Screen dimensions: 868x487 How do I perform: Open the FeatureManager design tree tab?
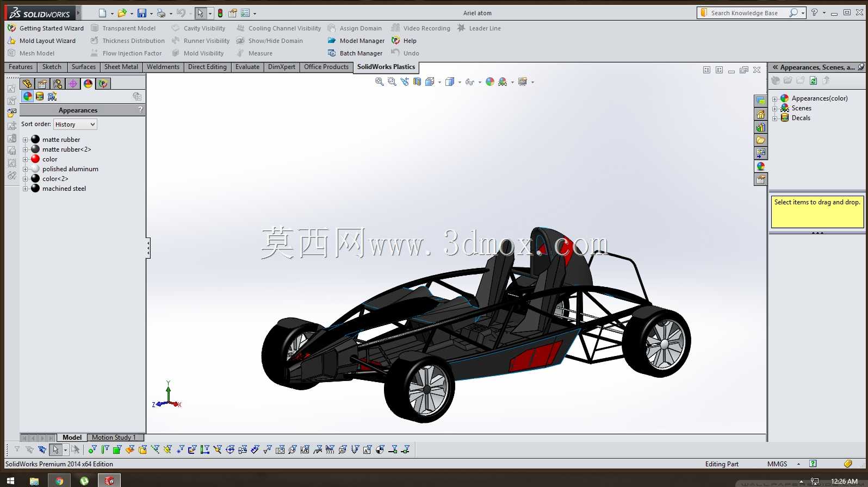tap(27, 84)
